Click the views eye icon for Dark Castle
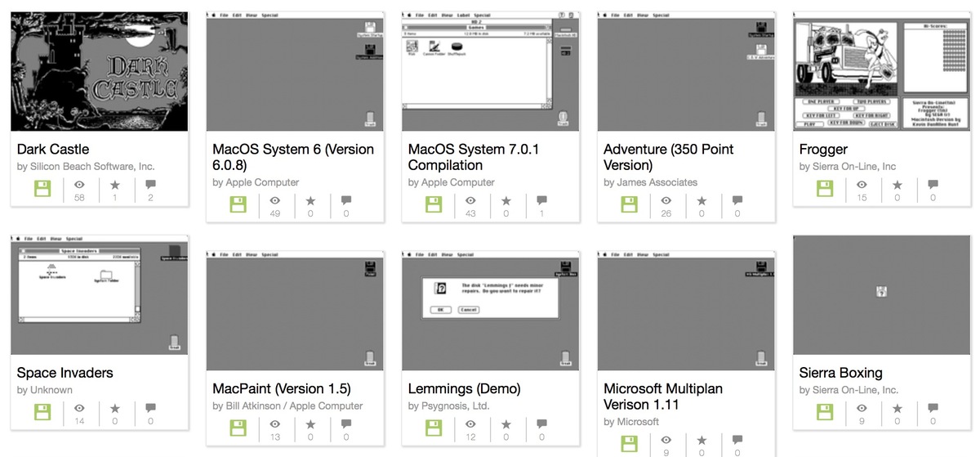The width and height of the screenshot is (980, 457). pos(79,185)
